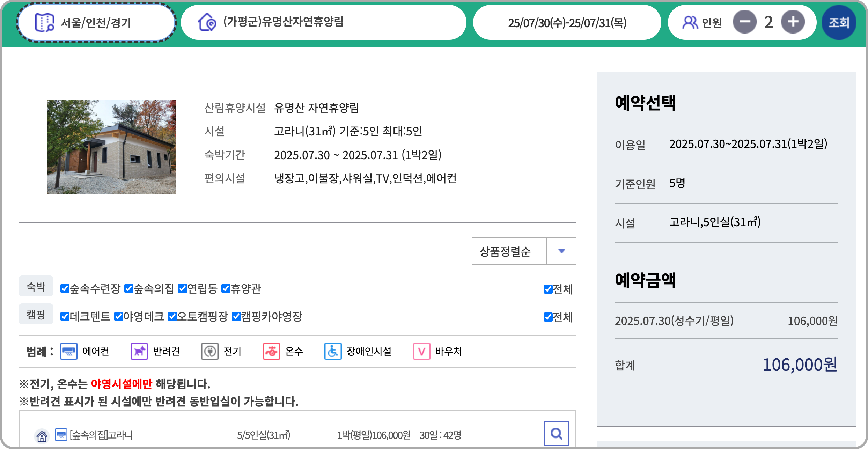The image size is (868, 449).
Task: Select the [숲속의집]고라니 listing link
Action: pyautogui.click(x=101, y=435)
